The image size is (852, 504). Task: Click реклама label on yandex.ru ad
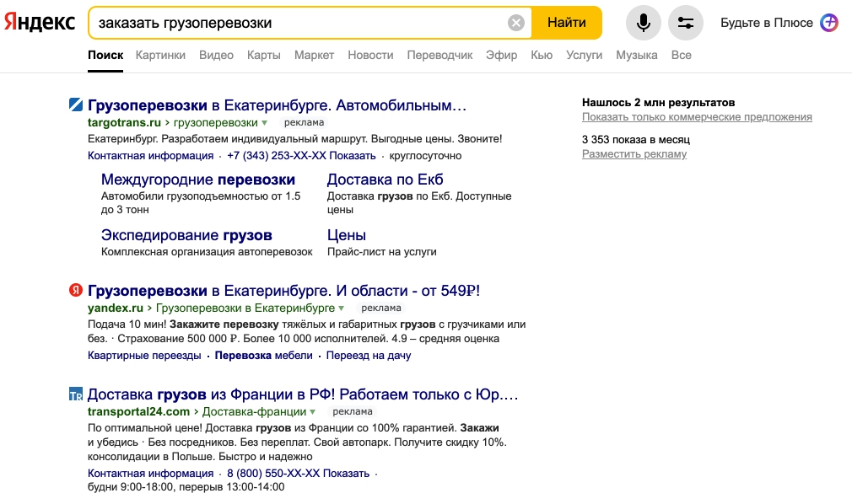coord(381,308)
